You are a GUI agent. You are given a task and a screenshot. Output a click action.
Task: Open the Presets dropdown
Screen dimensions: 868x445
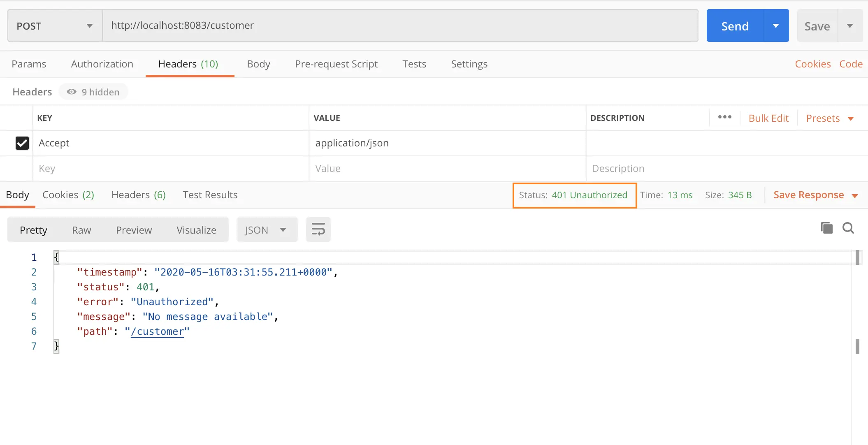[x=830, y=118]
